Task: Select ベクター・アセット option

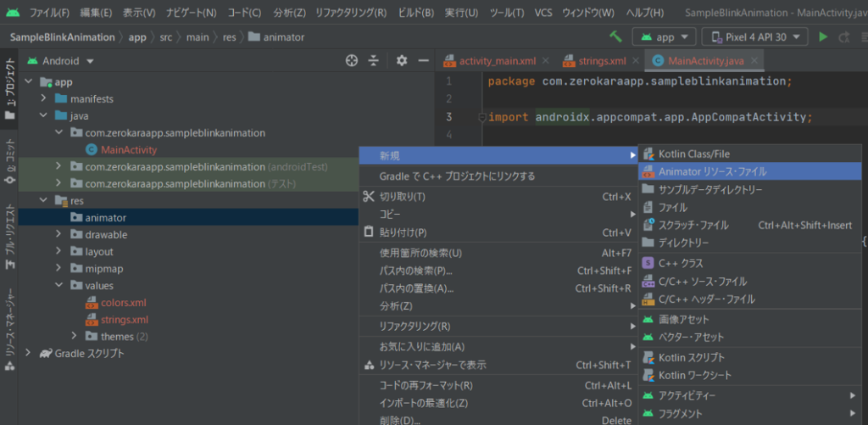Action: 750,337
